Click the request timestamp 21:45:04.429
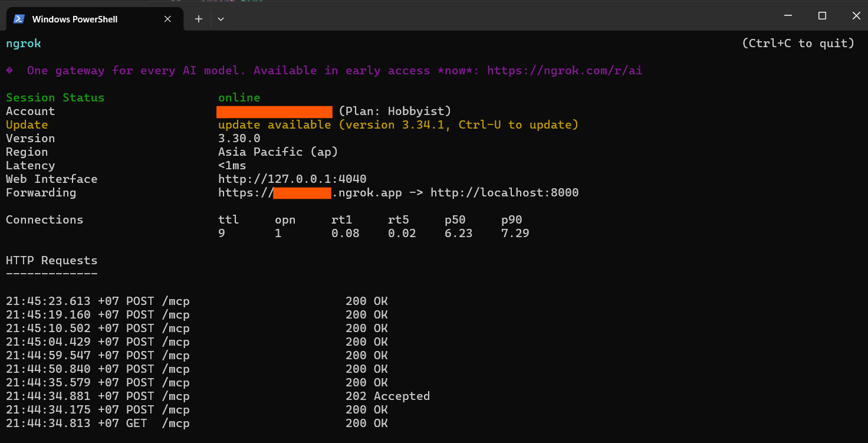This screenshot has height=443, width=868. click(48, 342)
